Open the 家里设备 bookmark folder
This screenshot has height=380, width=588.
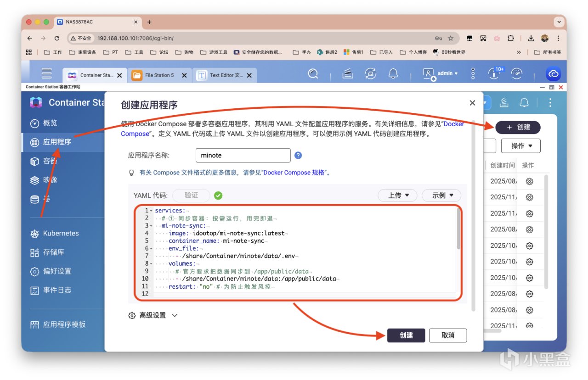[x=83, y=52]
